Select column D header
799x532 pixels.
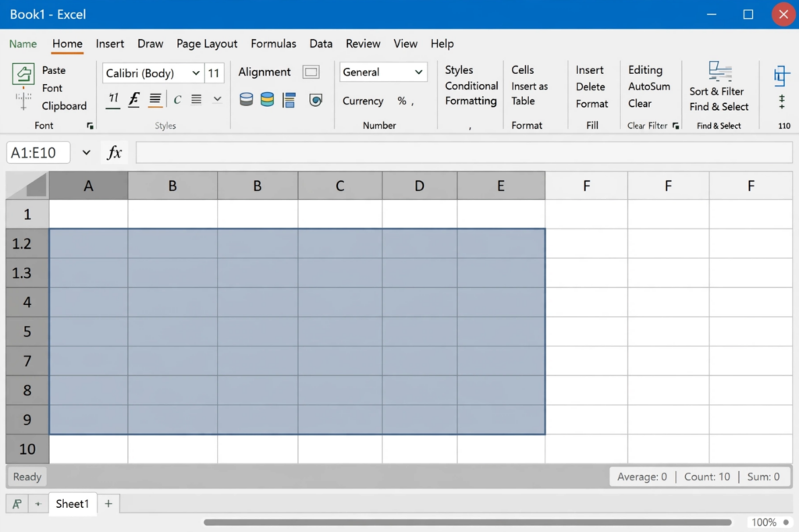(x=419, y=186)
